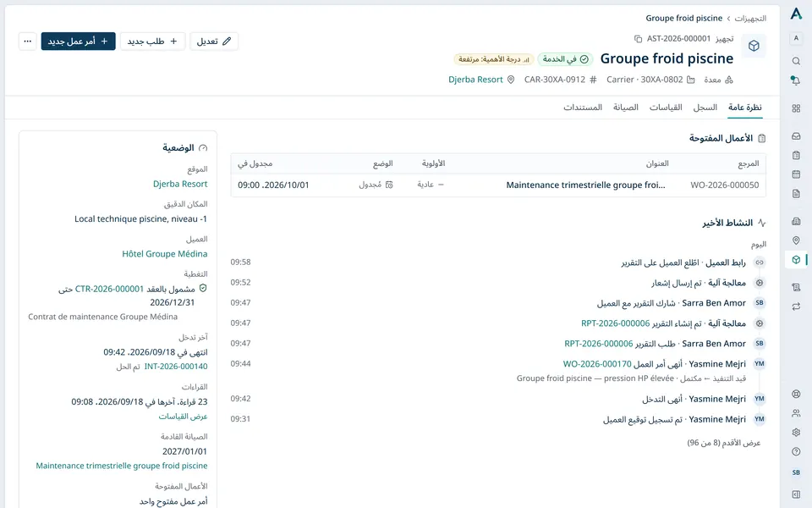The height and width of the screenshot is (508, 812).
Task: Open the Hôtel Groupe Médina client link
Action: 165,253
